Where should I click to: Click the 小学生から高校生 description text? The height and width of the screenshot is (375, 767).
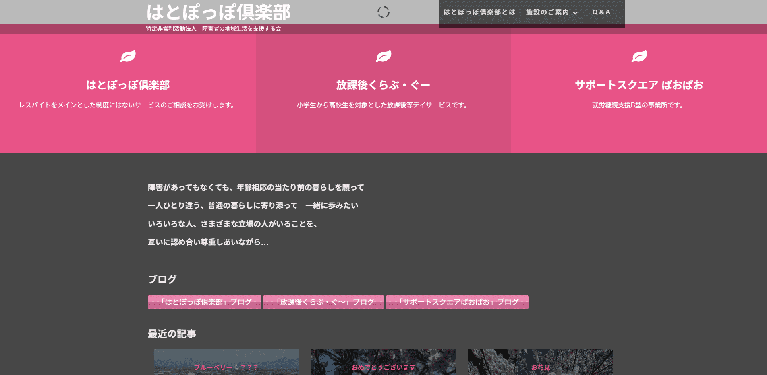383,105
